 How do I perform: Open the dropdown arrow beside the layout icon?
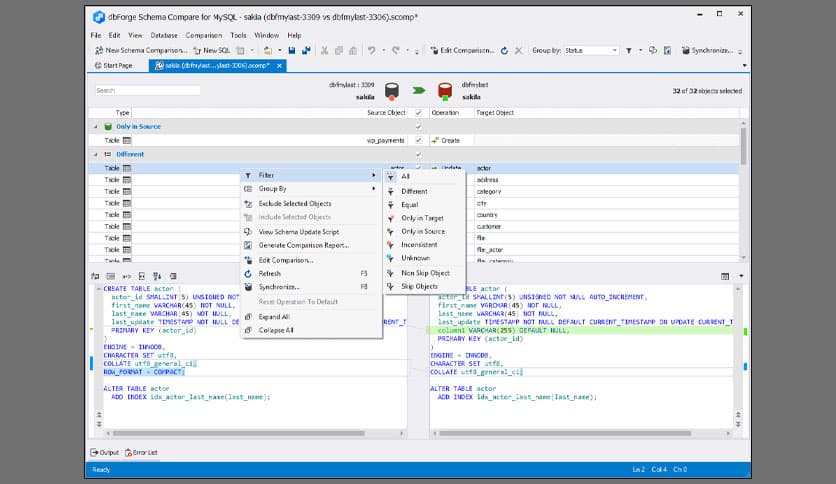point(741,276)
